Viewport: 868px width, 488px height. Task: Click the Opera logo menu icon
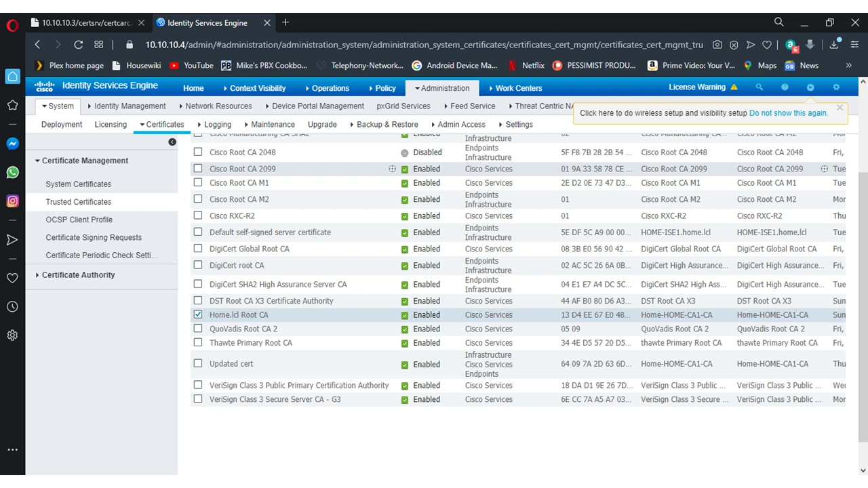coord(12,26)
